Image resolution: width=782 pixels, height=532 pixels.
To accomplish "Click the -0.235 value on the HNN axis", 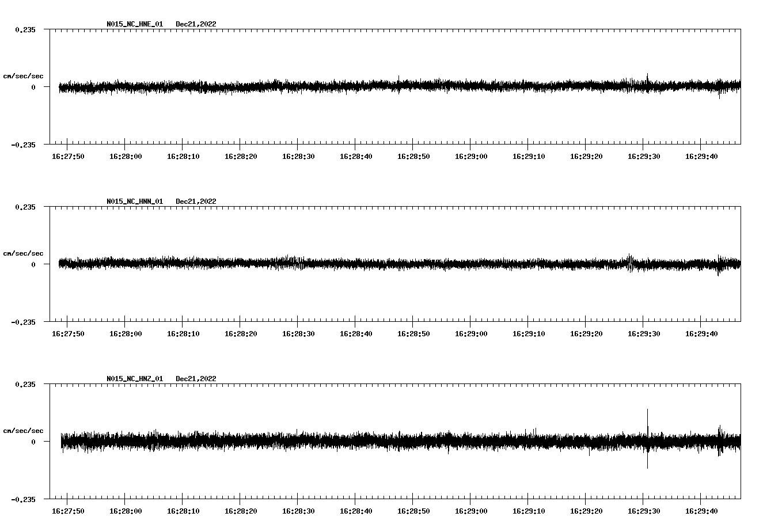I will 24,322.
